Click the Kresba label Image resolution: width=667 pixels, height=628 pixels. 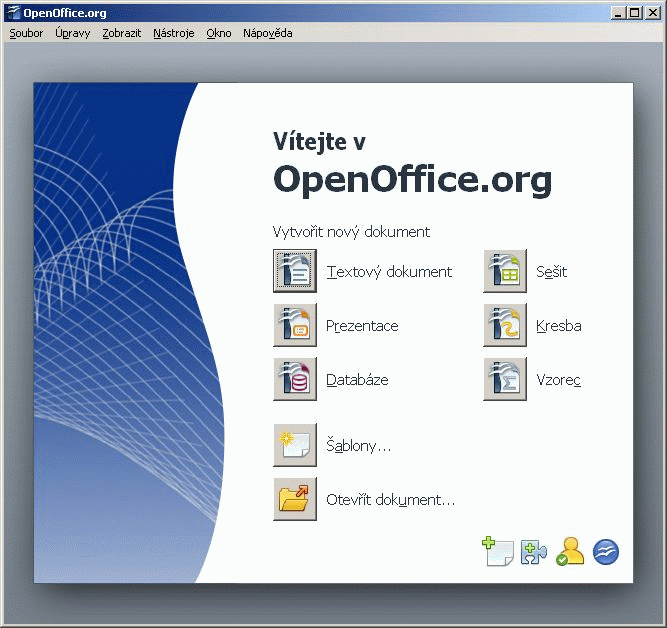click(559, 325)
